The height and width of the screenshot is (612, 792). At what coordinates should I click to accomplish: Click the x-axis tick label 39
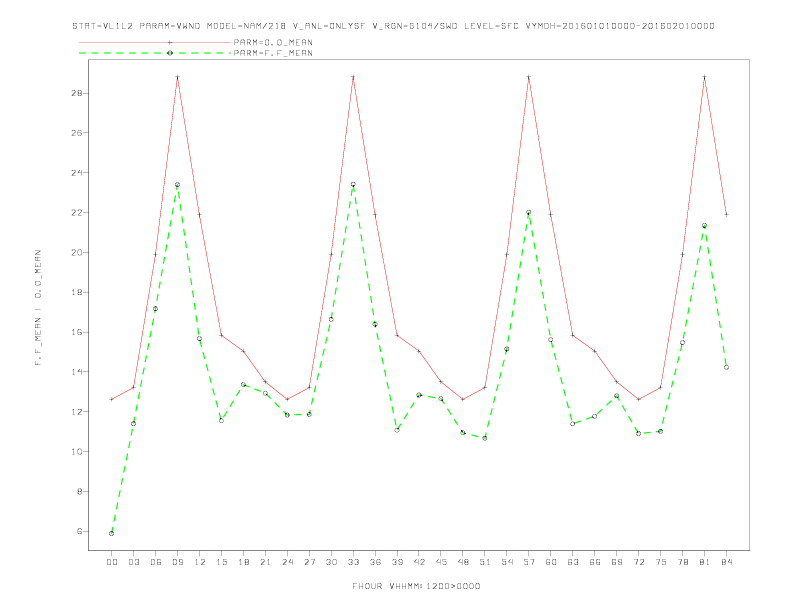tap(397, 562)
